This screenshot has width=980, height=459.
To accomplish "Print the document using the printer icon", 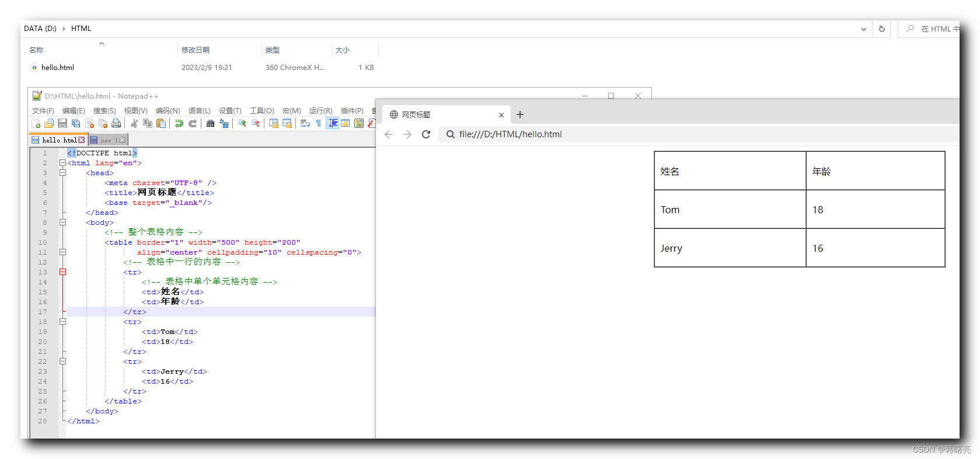I will 116,123.
